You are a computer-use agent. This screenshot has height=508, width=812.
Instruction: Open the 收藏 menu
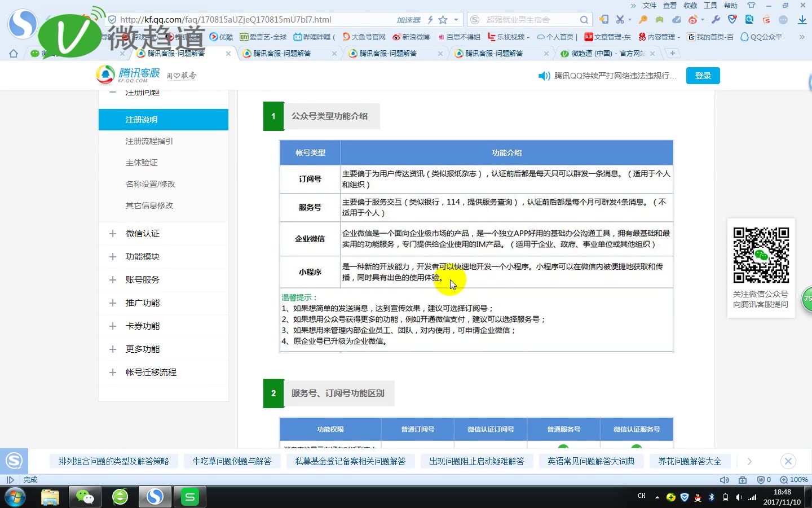690,6
